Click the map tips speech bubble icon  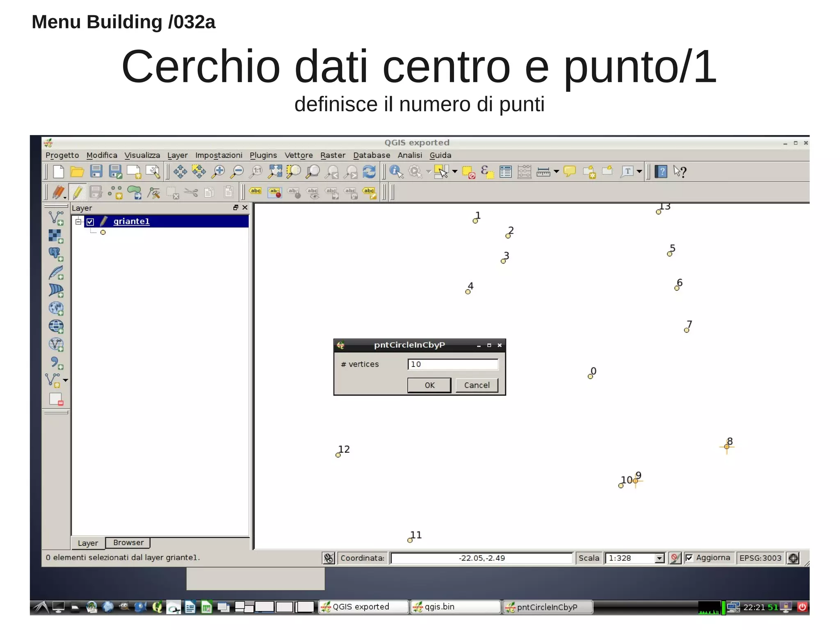click(570, 171)
